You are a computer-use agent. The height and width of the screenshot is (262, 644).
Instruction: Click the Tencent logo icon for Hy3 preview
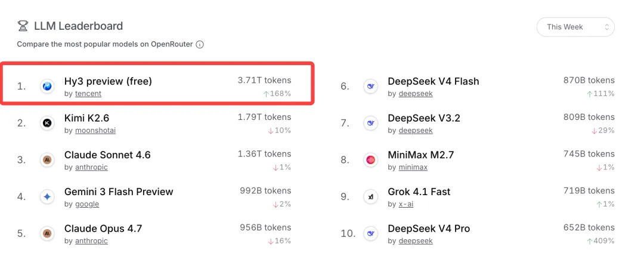click(x=47, y=87)
